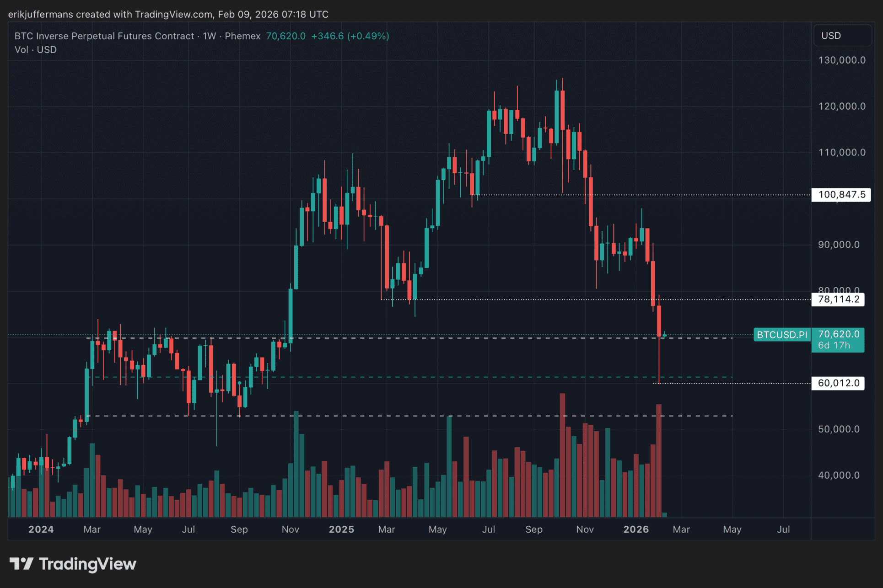Click the 60,012.0 price level label
This screenshot has height=588, width=883.
[x=838, y=383]
